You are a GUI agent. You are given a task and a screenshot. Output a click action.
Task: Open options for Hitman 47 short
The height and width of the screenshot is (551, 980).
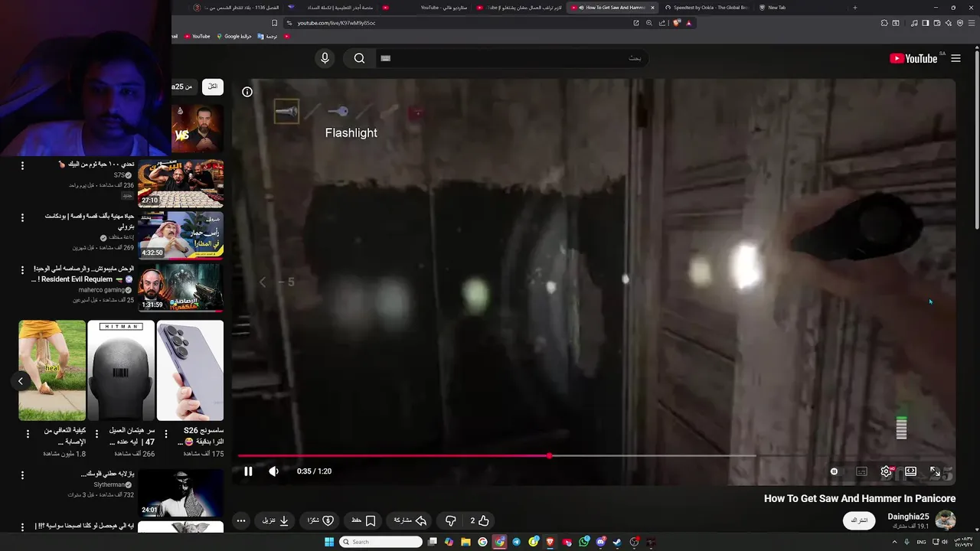tap(97, 434)
